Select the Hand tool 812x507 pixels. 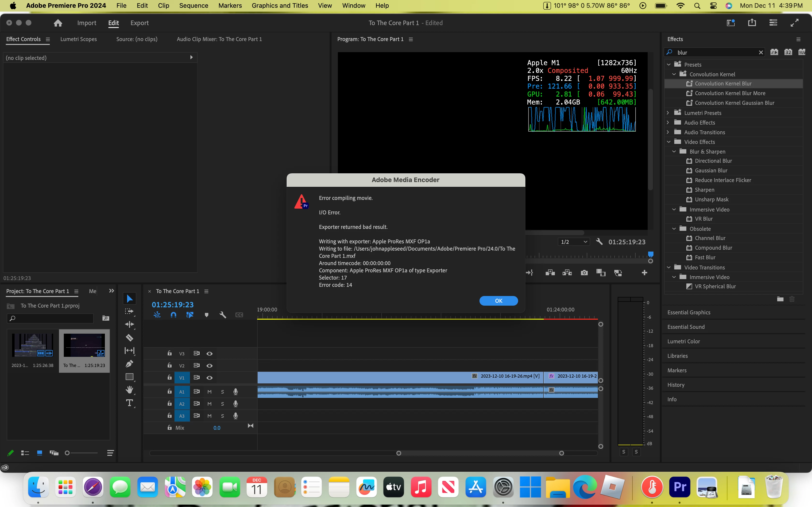point(130,390)
